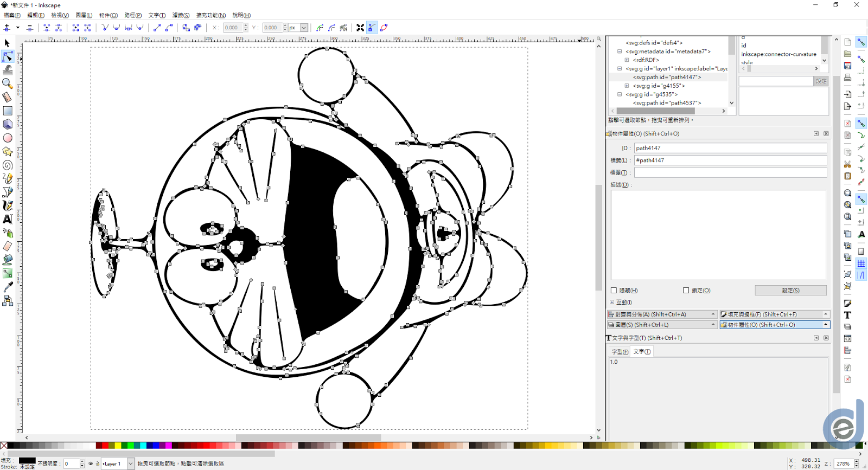This screenshot has height=470, width=868.
Task: Expand the 互動(I) interactivity section
Action: coord(612,302)
